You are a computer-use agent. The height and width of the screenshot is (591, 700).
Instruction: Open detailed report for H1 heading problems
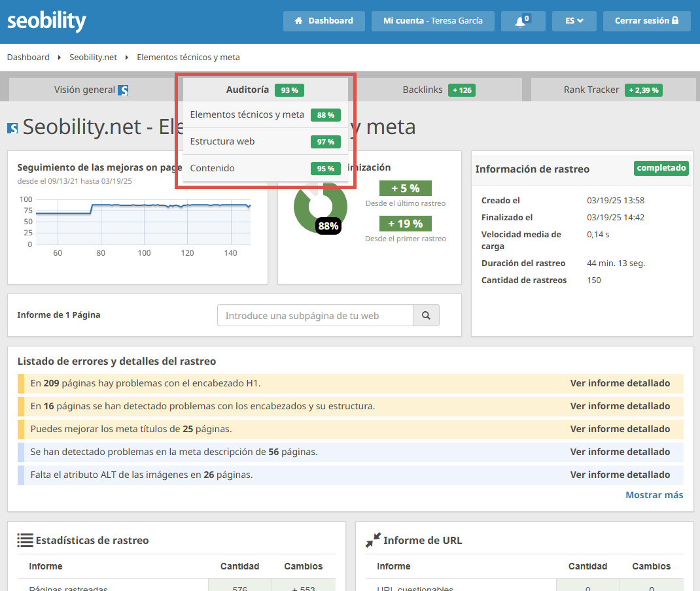(620, 383)
